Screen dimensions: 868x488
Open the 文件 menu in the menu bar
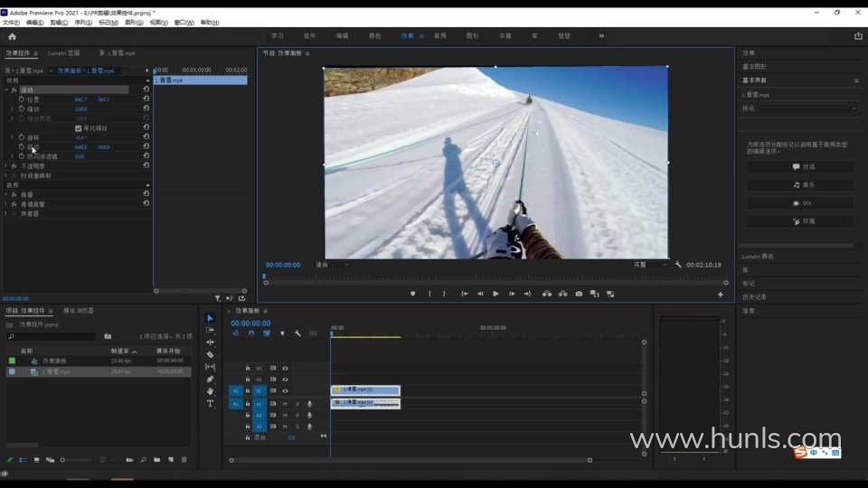point(11,22)
